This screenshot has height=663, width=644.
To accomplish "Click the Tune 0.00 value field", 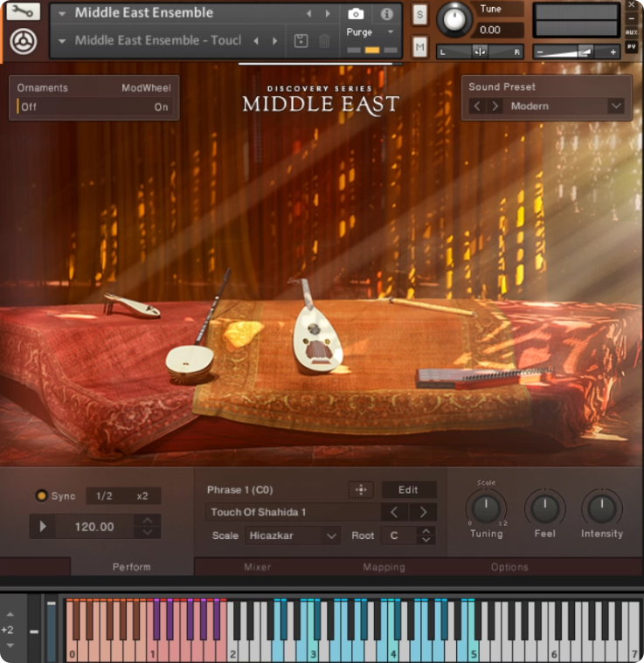I will coord(500,30).
